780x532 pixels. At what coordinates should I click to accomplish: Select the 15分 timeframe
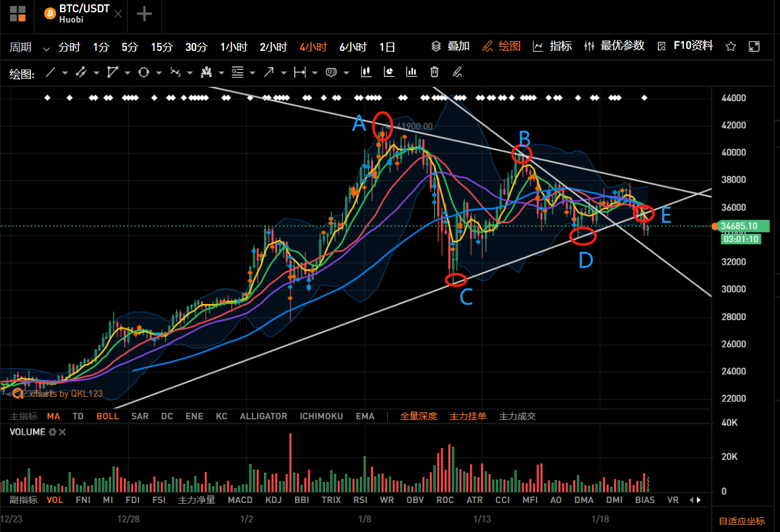(x=162, y=47)
